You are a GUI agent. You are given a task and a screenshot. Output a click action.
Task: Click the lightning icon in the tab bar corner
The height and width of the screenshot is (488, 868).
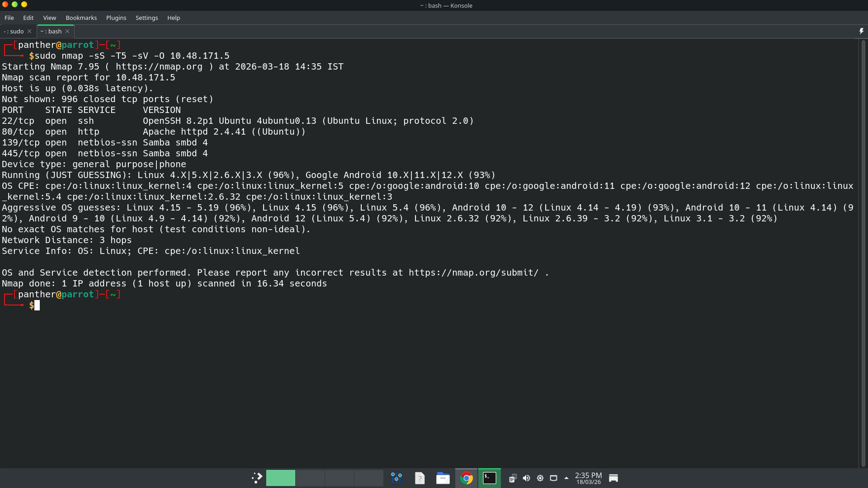click(x=861, y=31)
